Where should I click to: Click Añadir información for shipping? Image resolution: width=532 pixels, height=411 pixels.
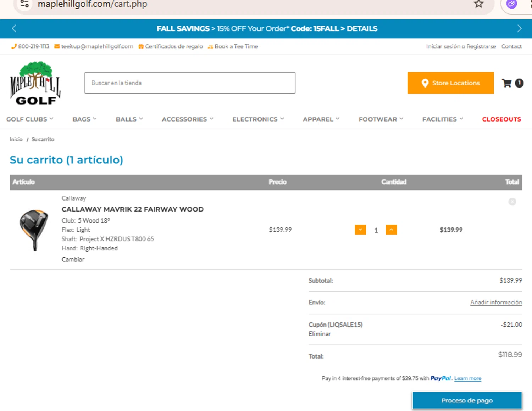(496, 302)
